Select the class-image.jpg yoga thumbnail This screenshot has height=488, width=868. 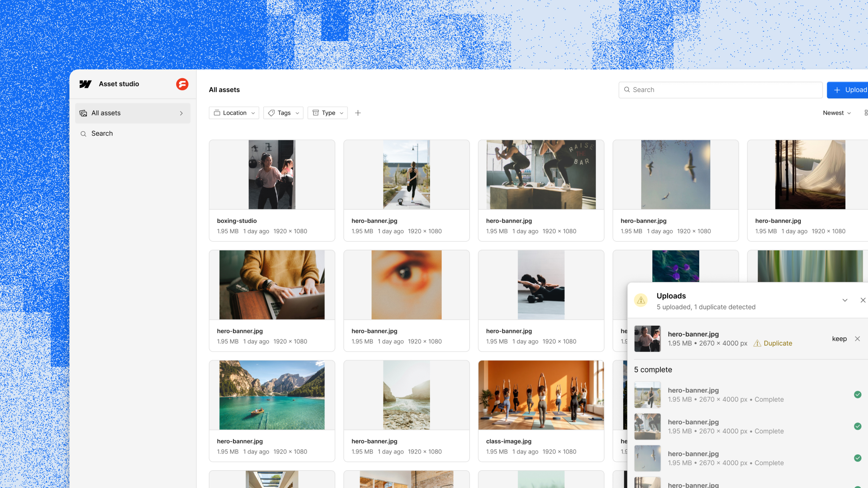click(541, 395)
